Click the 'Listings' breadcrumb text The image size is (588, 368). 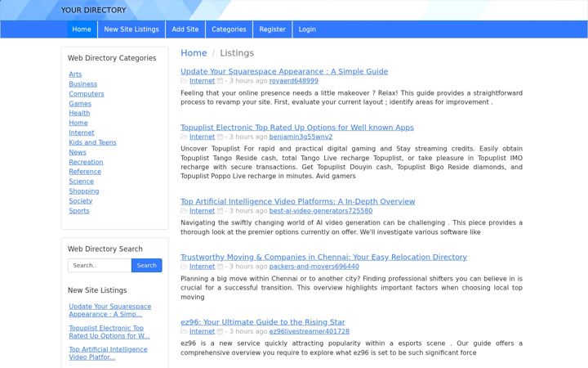(x=237, y=53)
